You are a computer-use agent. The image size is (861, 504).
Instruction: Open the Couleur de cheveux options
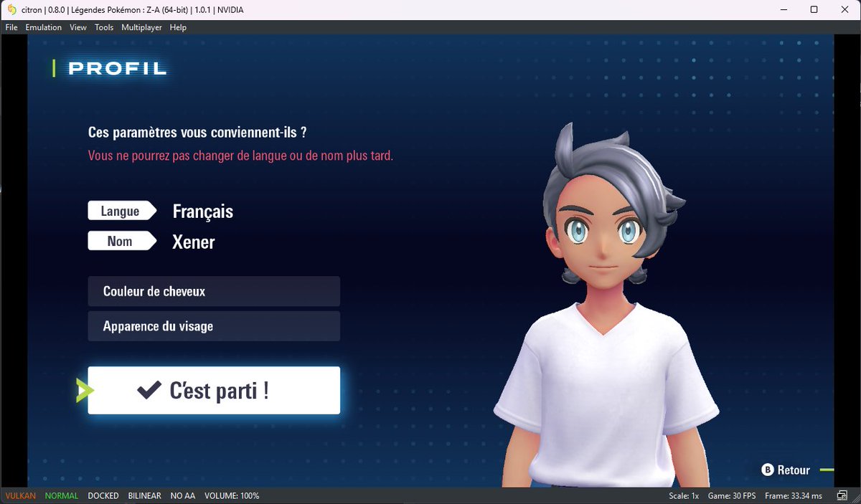[213, 291]
